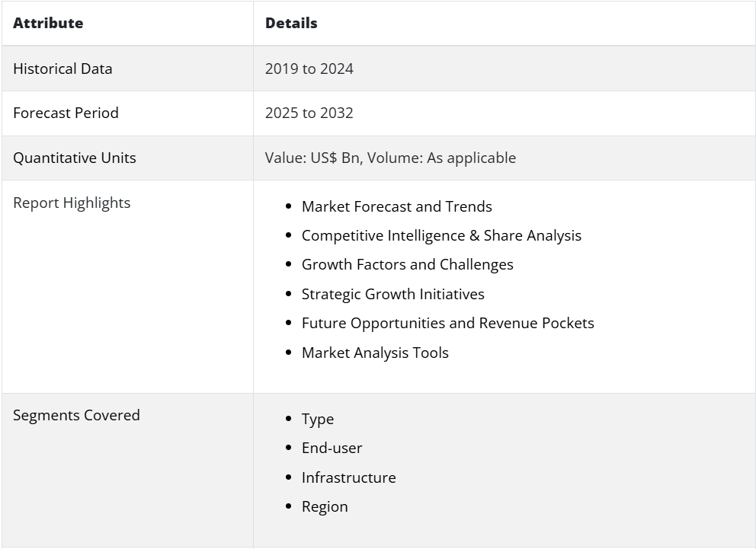Click Strategic Growth Initiatives item

point(393,294)
